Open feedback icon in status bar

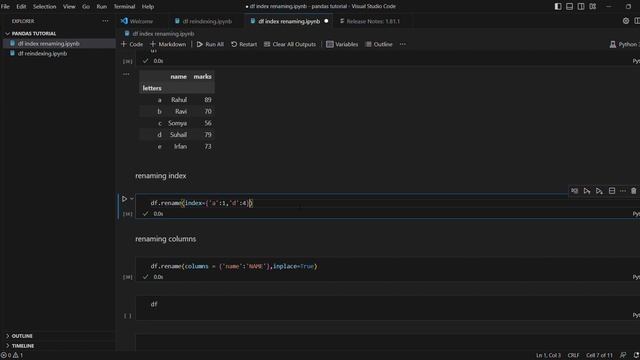[x=623, y=355]
